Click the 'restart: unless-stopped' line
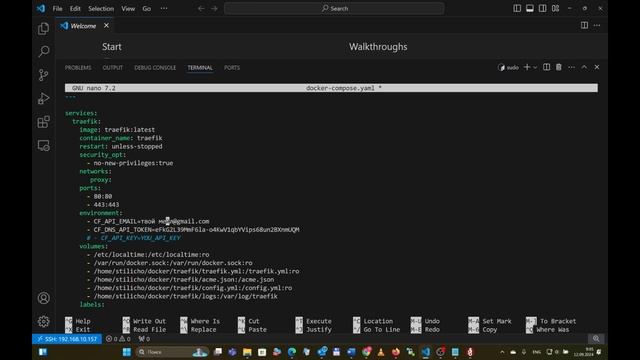 [x=121, y=146]
